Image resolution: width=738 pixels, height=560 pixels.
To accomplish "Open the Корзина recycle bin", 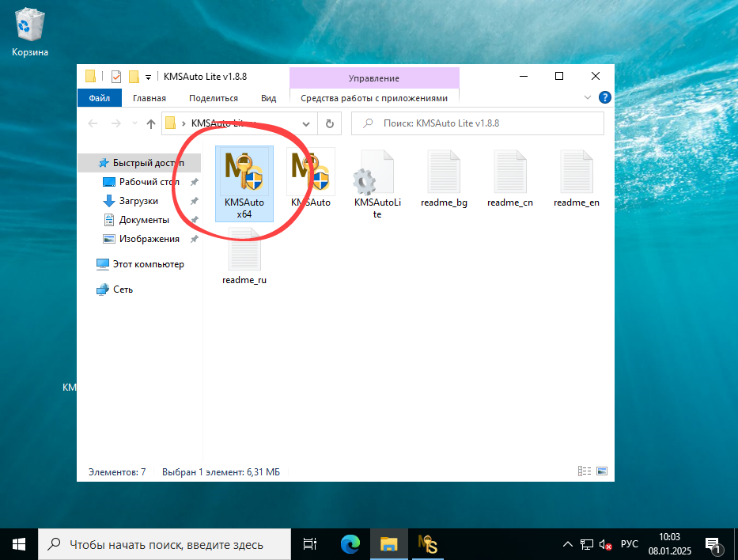I will (x=28, y=24).
